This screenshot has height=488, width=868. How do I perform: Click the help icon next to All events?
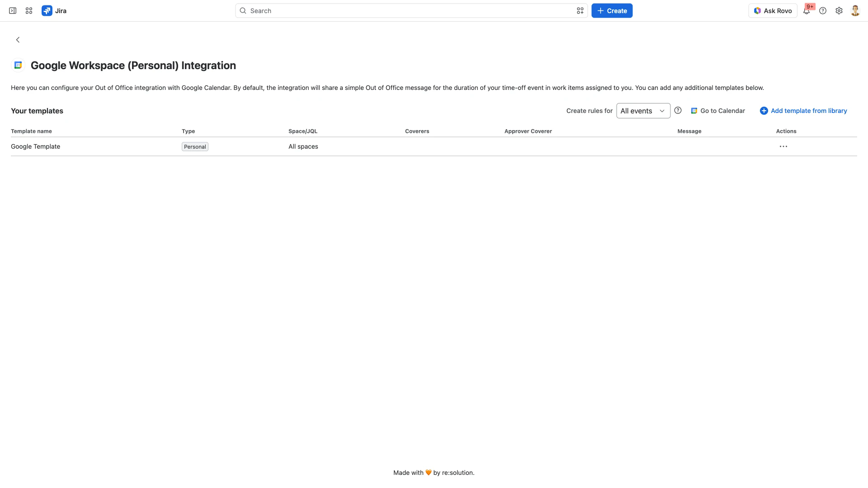point(678,110)
